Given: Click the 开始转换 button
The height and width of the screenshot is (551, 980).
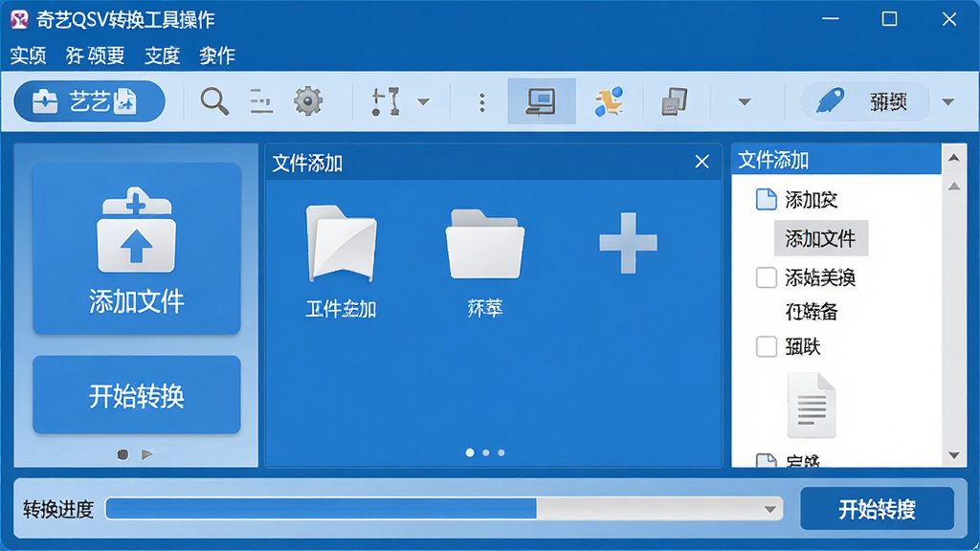Looking at the screenshot, I should pos(137,395).
